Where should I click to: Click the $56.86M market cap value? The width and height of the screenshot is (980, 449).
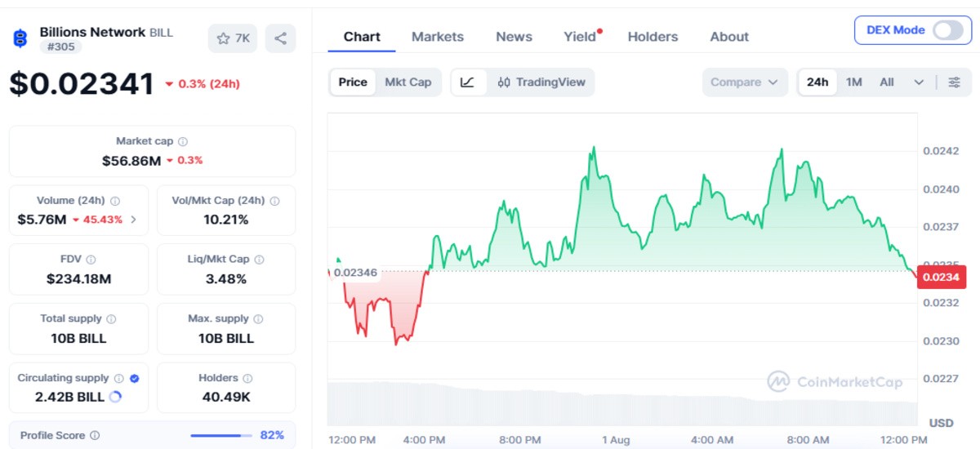point(131,161)
